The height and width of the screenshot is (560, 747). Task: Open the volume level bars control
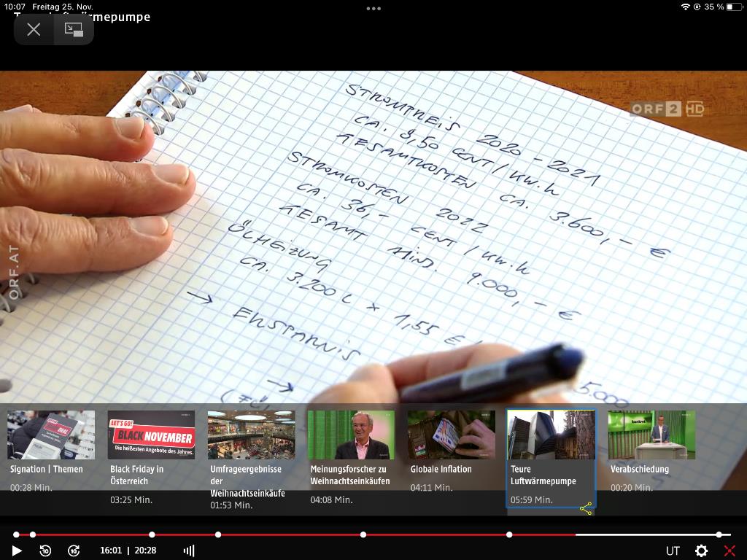(x=189, y=551)
